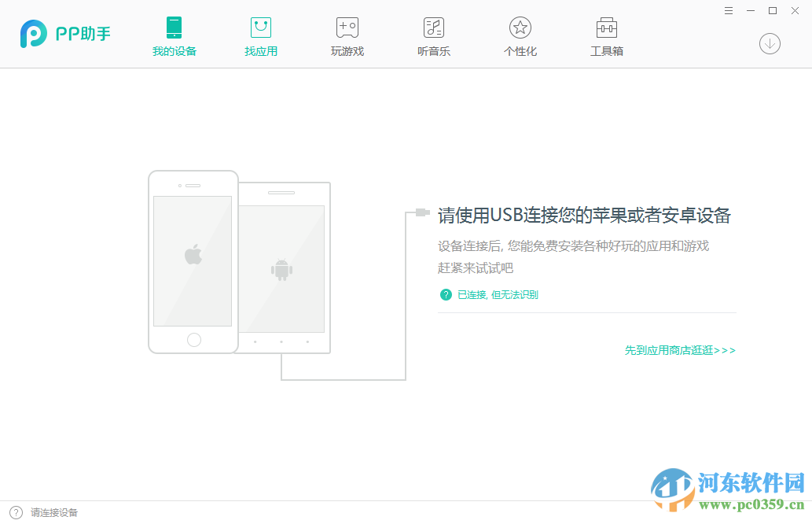Open the hamburger menu

pyautogui.click(x=729, y=10)
